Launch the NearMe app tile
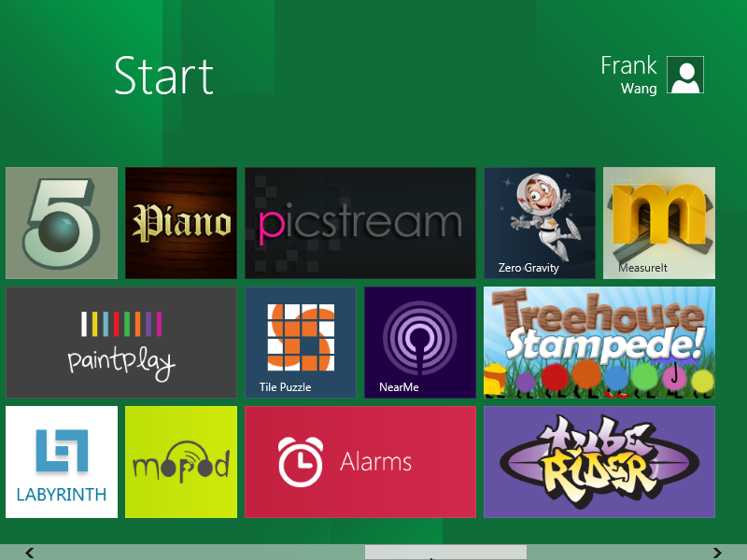Screen dimensions: 747x560 click(x=420, y=343)
